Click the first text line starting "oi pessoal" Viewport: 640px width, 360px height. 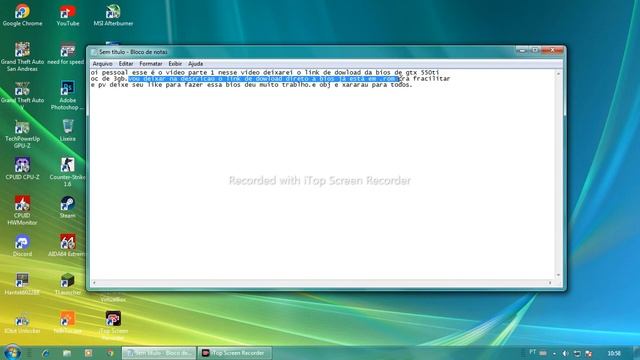pos(265,72)
